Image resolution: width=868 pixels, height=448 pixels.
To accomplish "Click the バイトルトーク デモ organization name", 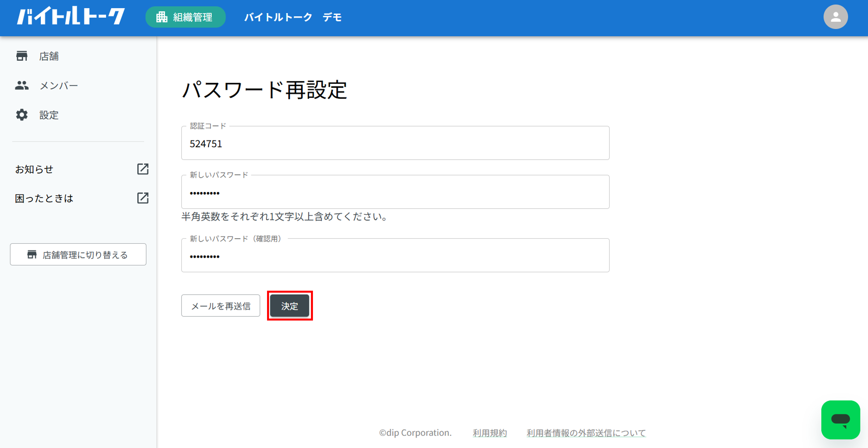I will click(x=293, y=17).
